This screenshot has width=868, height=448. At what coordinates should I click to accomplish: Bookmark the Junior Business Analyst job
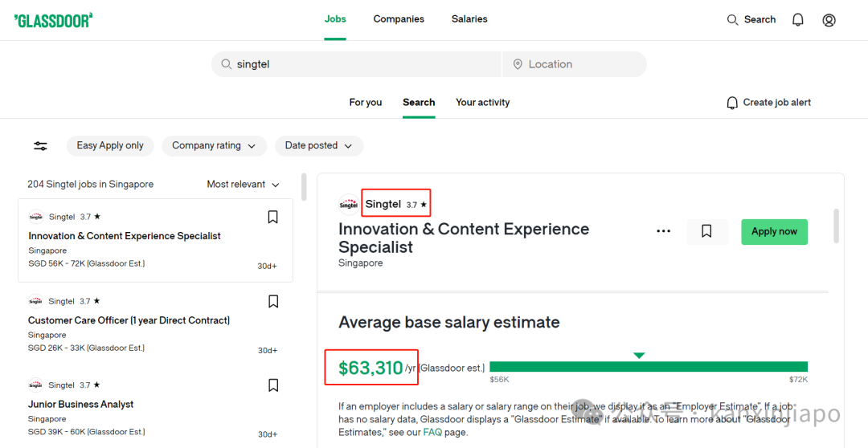point(273,385)
